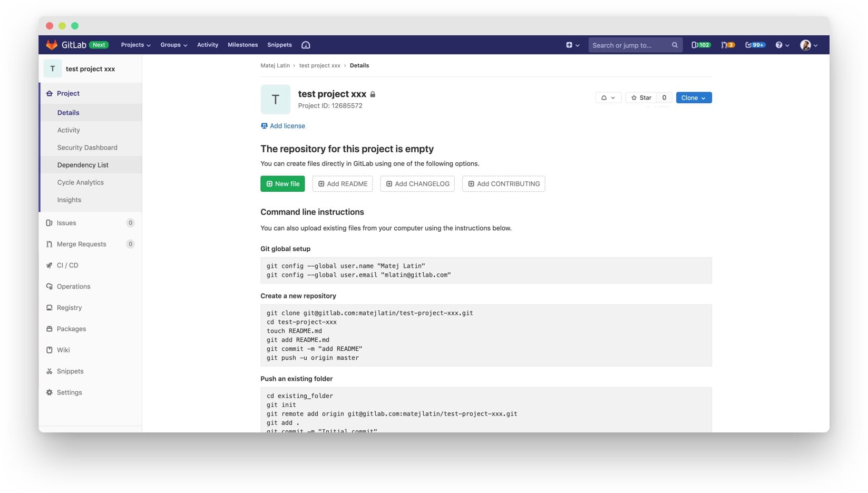Open the help question mark menu
The width and height of the screenshot is (868, 493).
coord(782,45)
